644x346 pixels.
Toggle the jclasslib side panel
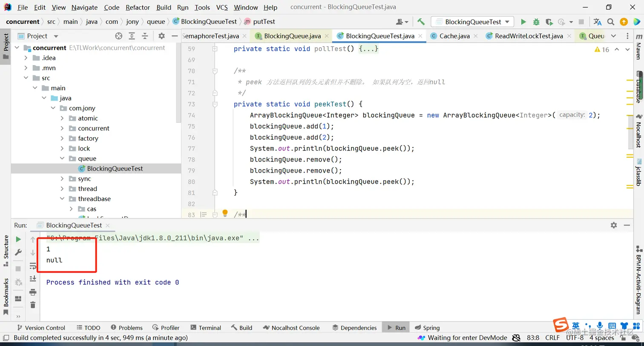638,172
